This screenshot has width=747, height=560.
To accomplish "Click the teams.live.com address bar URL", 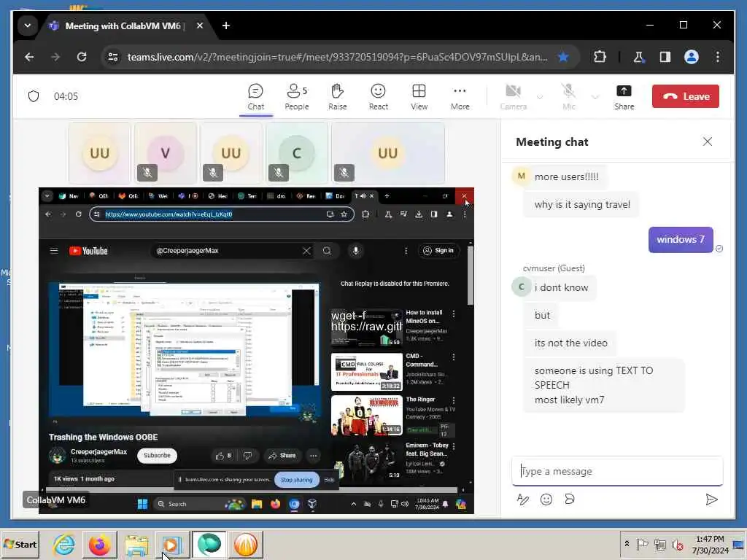I will pos(337,57).
